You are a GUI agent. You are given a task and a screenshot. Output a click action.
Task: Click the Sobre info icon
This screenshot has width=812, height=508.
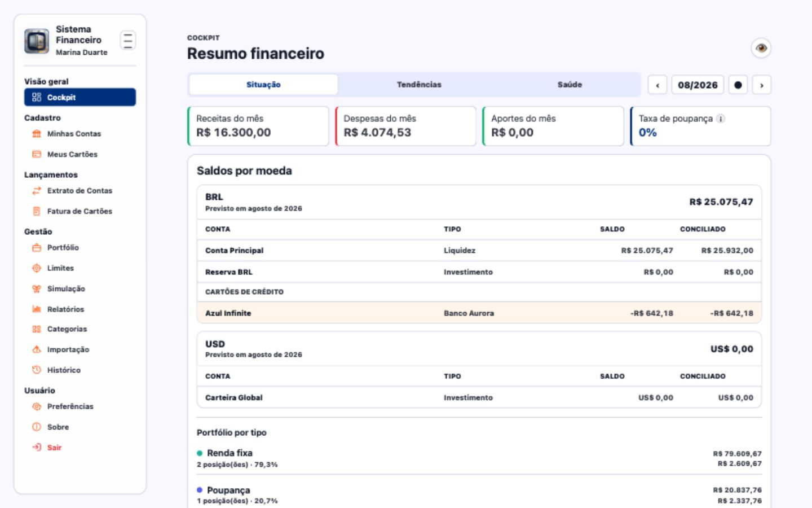pyautogui.click(x=37, y=427)
